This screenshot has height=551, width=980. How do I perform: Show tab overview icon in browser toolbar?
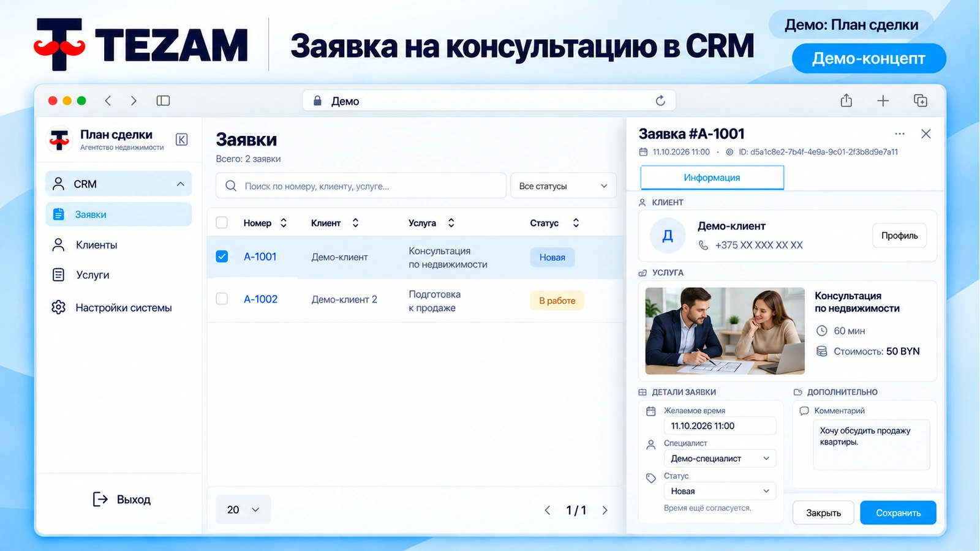coord(920,100)
